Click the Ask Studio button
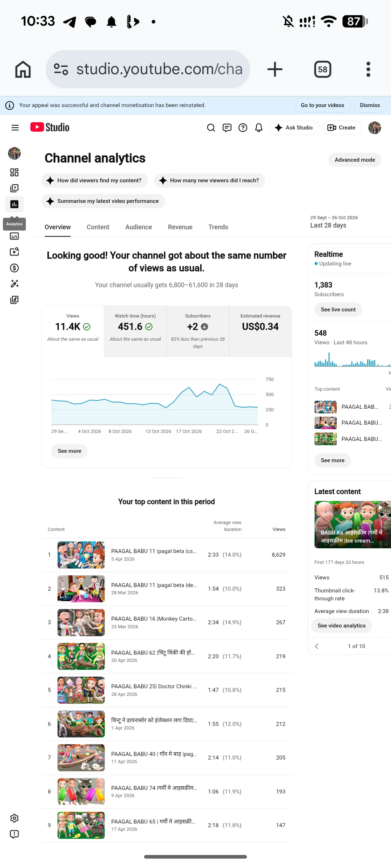391x868 pixels. click(x=294, y=128)
